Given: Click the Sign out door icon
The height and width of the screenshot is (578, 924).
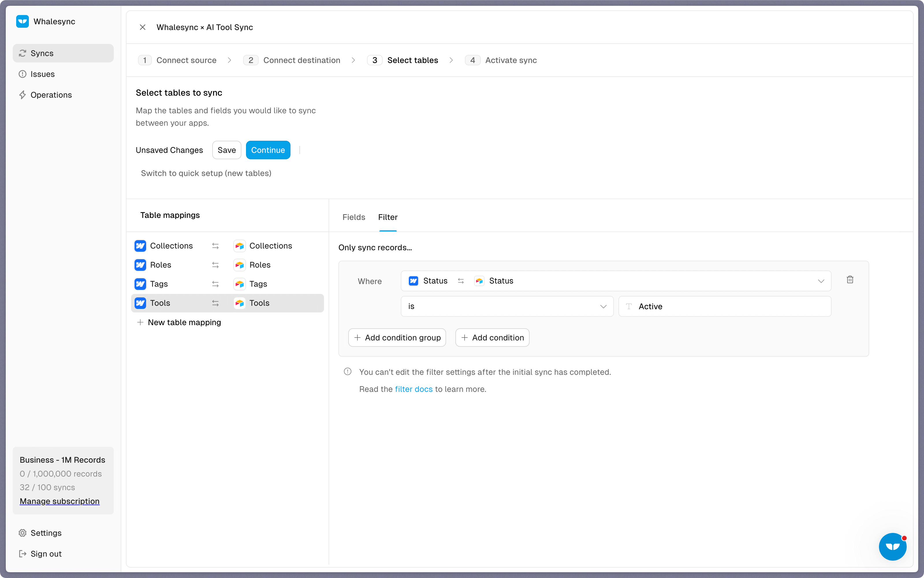Looking at the screenshot, I should point(23,553).
